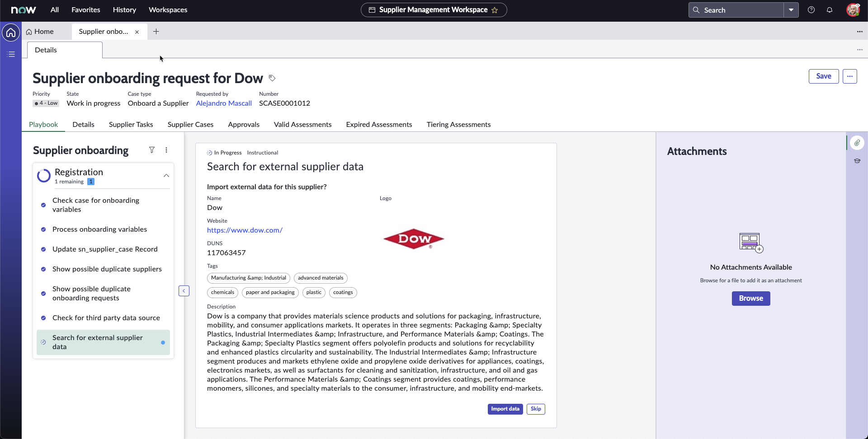Viewport: 868px width, 439px height.
Task: Click the search magnifier icon
Action: pos(696,10)
